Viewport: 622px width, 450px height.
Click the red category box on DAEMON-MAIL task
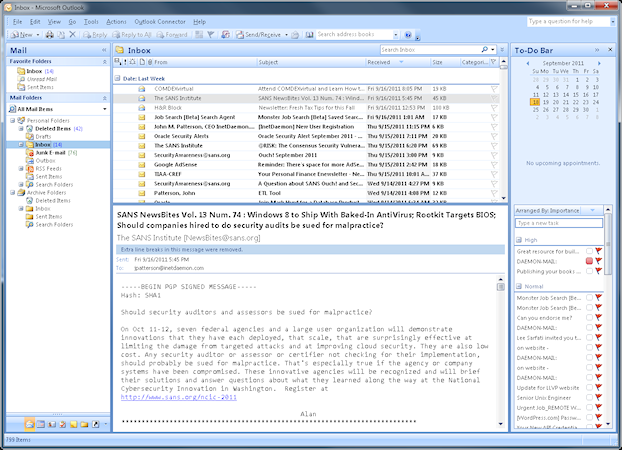pos(589,260)
